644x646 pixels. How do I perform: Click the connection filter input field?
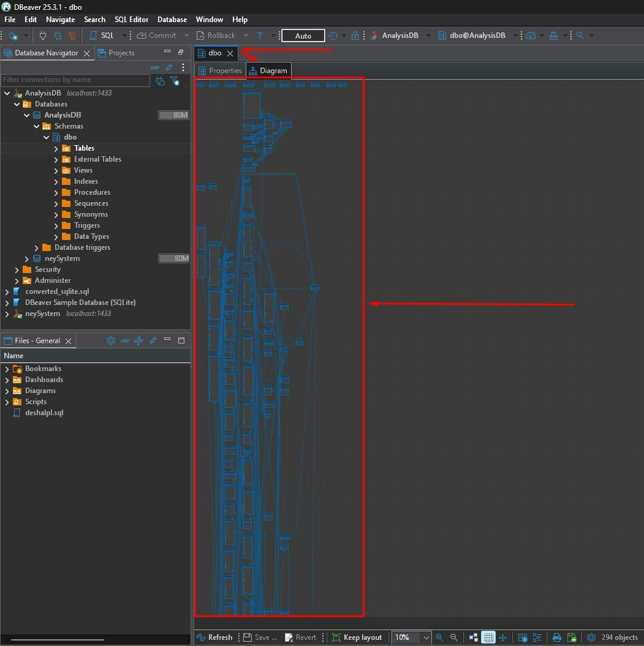point(74,80)
